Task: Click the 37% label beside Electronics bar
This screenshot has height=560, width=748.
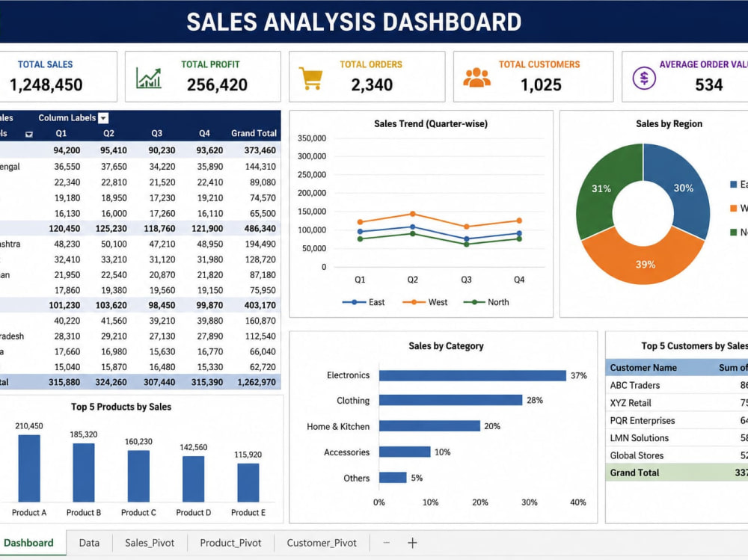Action: coord(579,375)
